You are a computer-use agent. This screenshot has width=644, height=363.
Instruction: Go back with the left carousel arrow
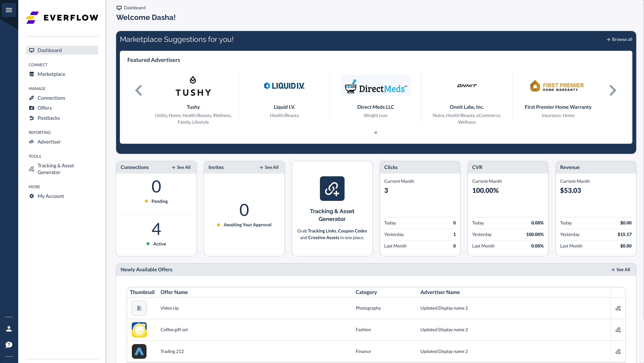(138, 90)
